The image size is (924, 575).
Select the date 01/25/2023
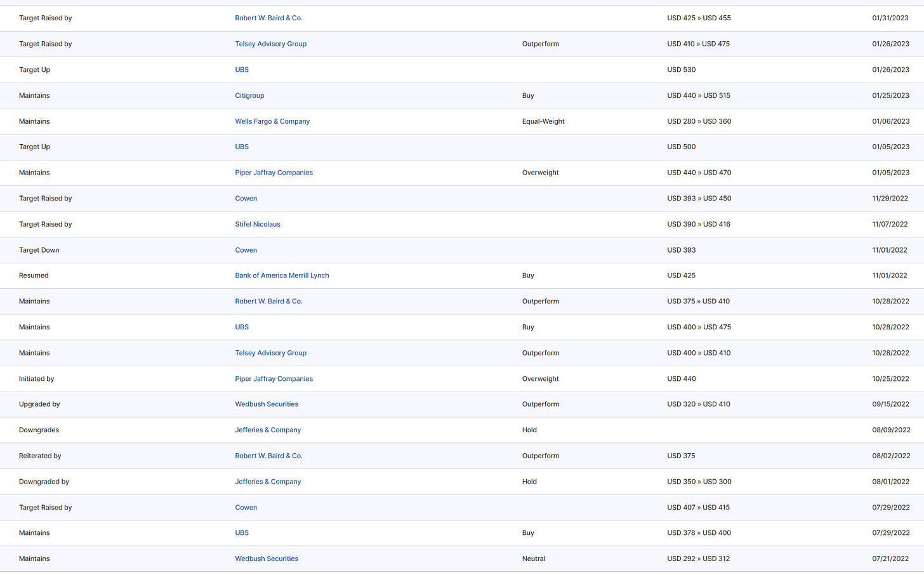click(x=890, y=96)
